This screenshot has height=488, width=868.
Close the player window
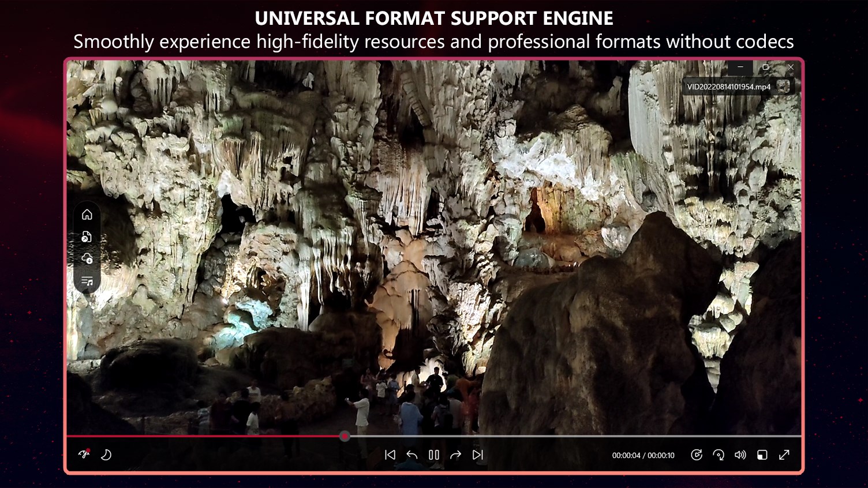pyautogui.click(x=791, y=67)
